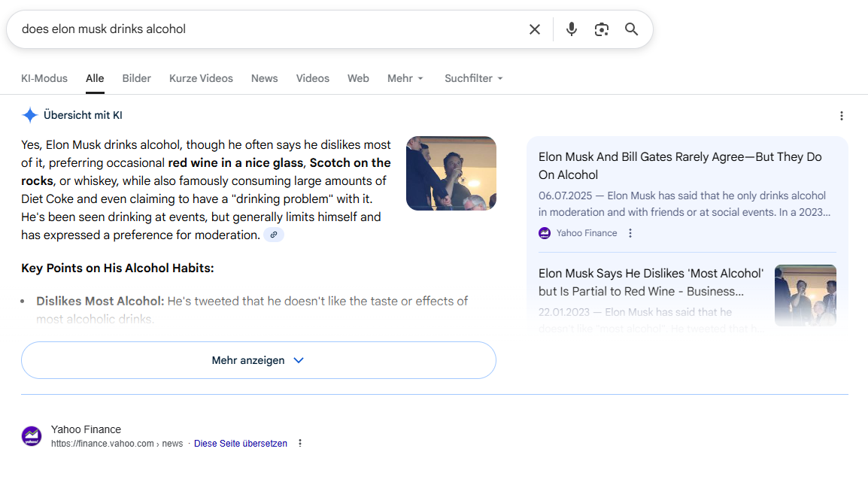Viewport: 868px width, 479px height.
Task: Open article 'Elon Musk Says He Dislikes Most Alcohol'
Action: point(651,282)
